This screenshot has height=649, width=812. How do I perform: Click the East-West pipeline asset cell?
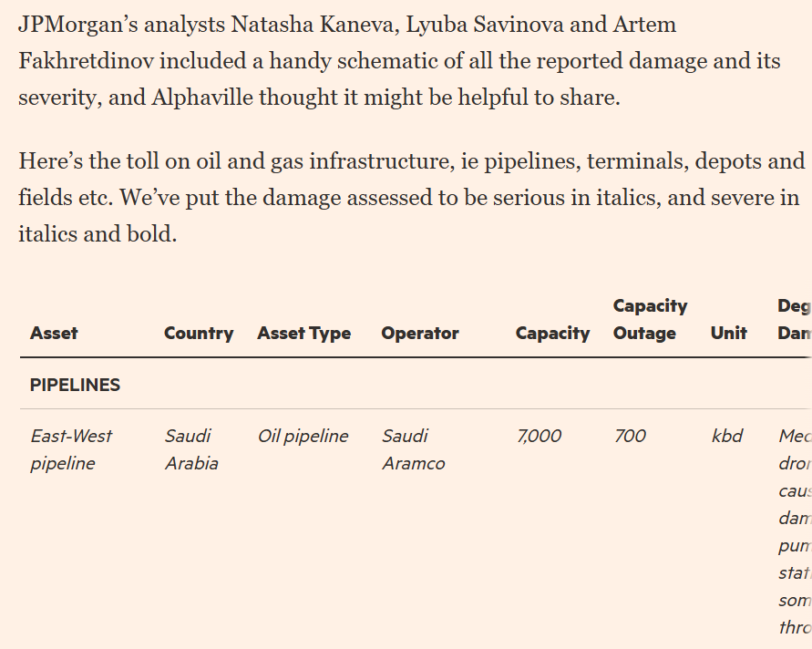click(71, 449)
